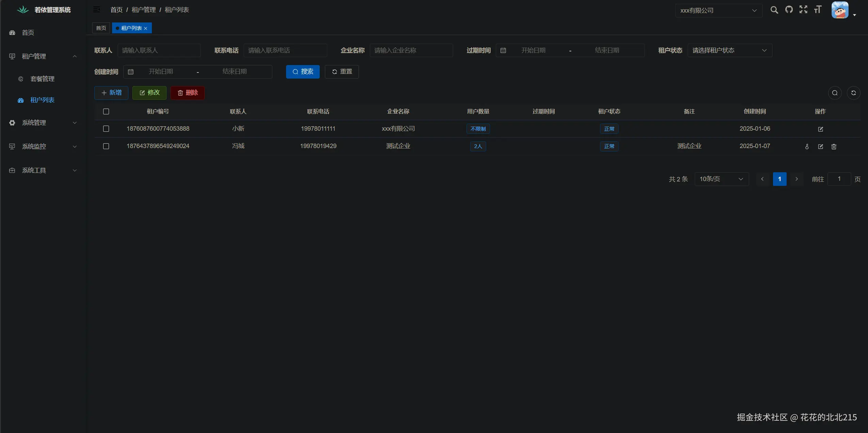Check the select-all header checkbox
This screenshot has width=868, height=433.
(106, 112)
